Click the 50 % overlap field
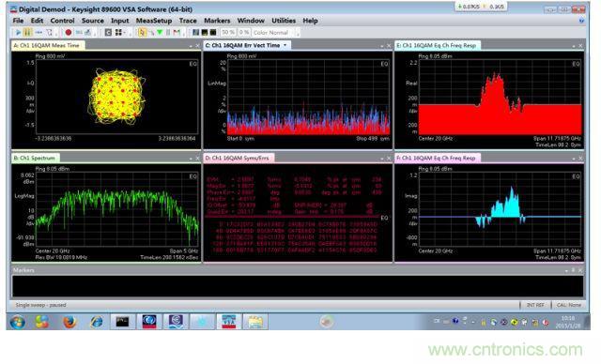Image resolution: width=601 pixels, height=364 pixels. (x=228, y=33)
